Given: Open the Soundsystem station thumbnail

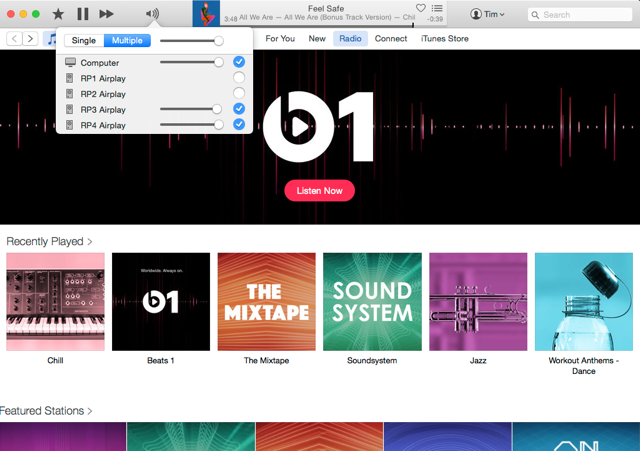Looking at the screenshot, I should 372,302.
